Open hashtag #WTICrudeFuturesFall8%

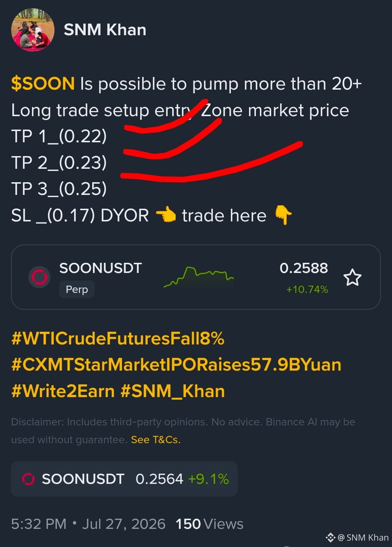tap(118, 339)
